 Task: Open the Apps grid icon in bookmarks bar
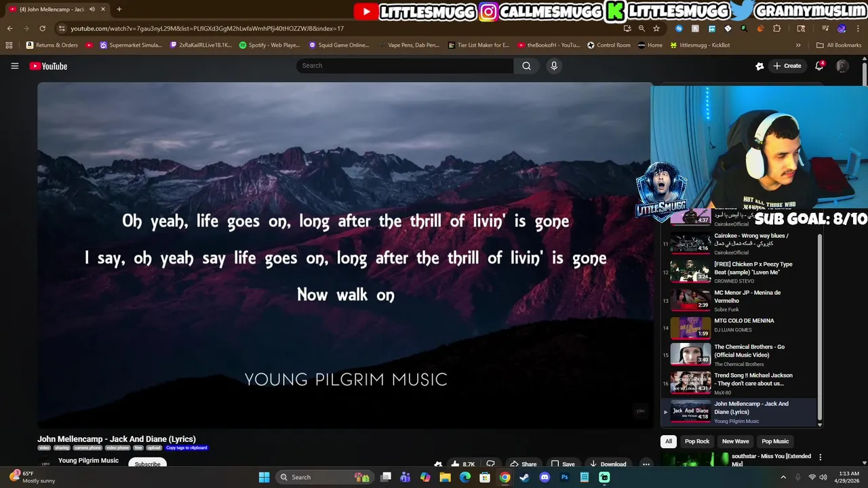tap(9, 45)
